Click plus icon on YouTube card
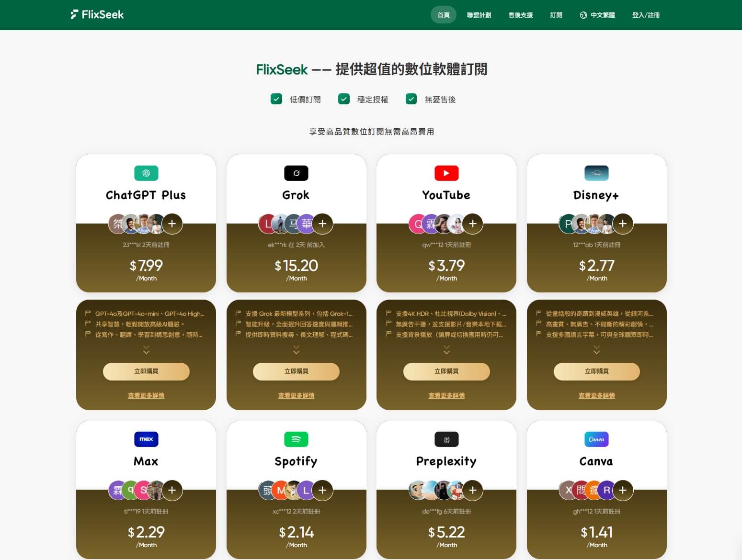 473,224
